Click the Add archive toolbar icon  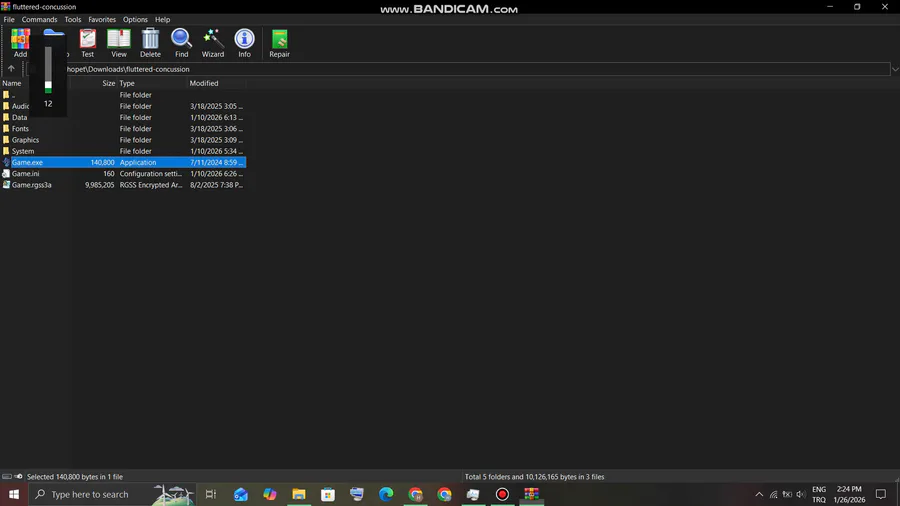(20, 43)
